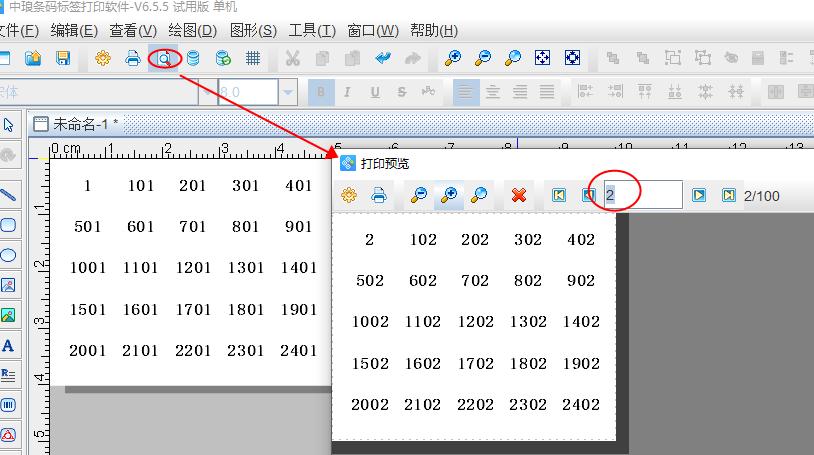Open database settings from the main toolbar
Image resolution: width=814 pixels, height=455 pixels.
point(193,58)
